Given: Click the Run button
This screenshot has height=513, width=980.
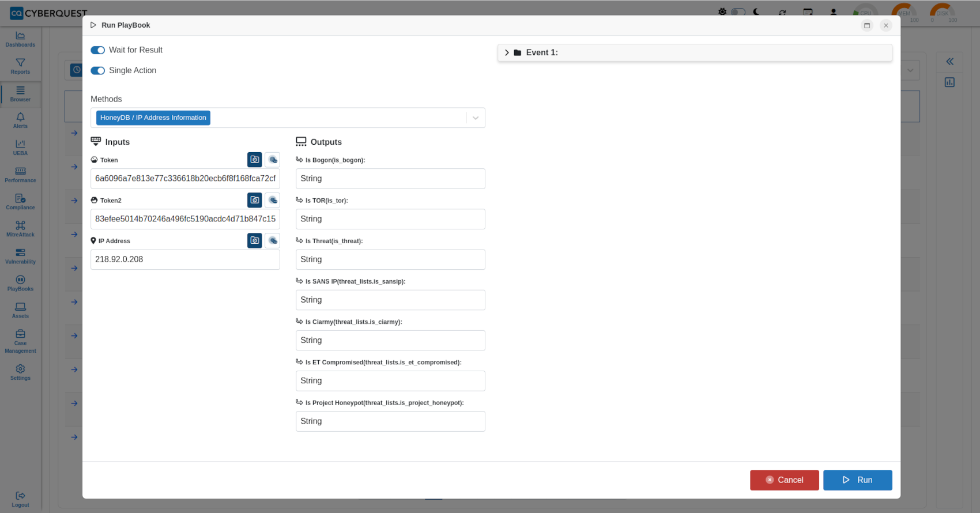Looking at the screenshot, I should click(x=858, y=480).
